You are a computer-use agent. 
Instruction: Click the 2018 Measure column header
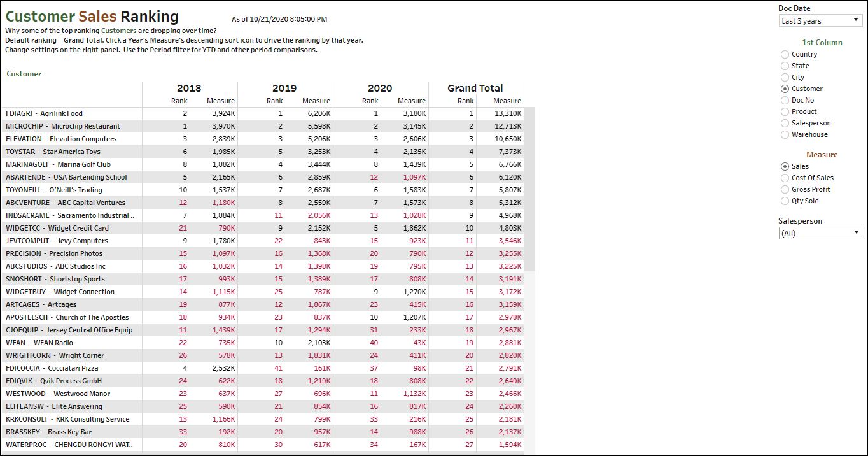pos(220,101)
